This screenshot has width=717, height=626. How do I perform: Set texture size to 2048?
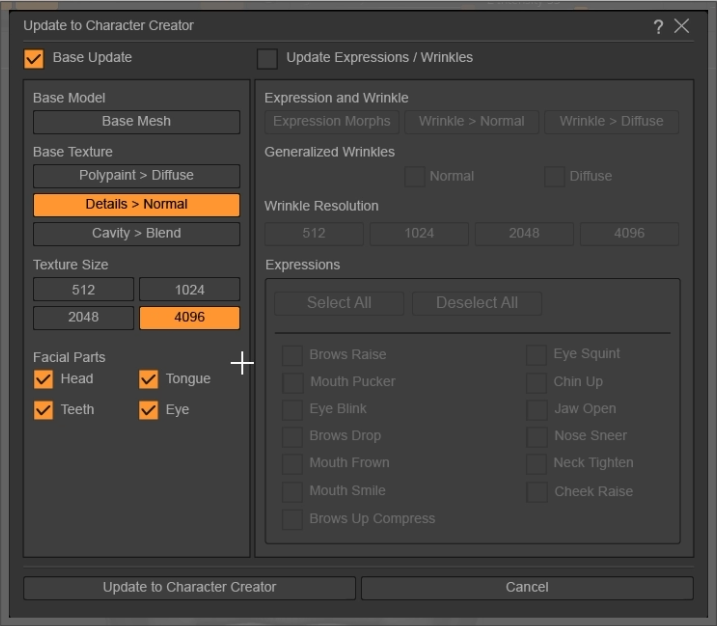point(83,317)
